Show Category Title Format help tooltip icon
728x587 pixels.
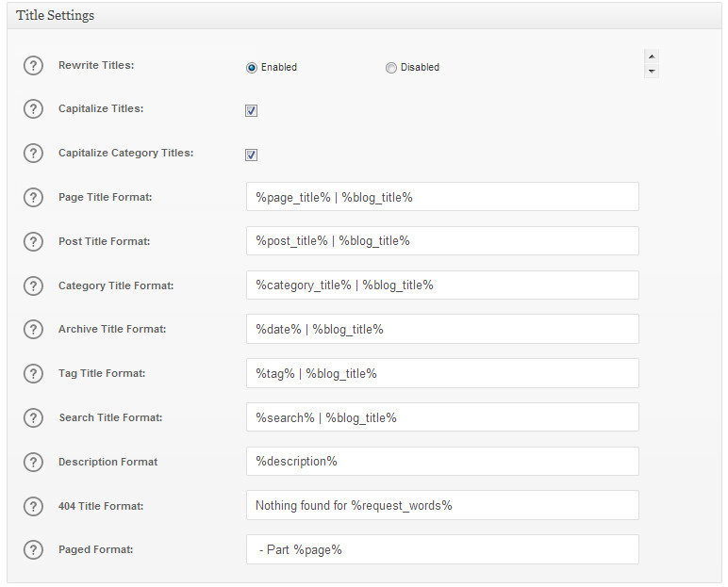(x=33, y=285)
